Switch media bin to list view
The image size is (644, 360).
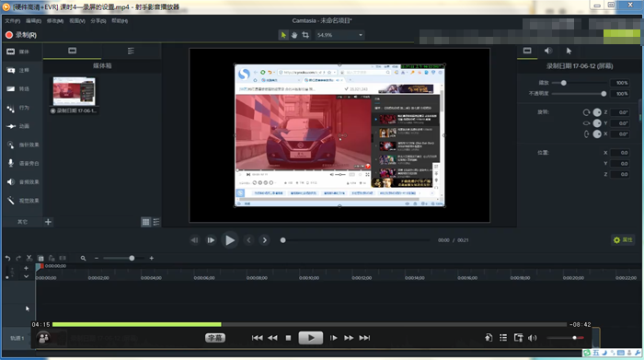(156, 222)
